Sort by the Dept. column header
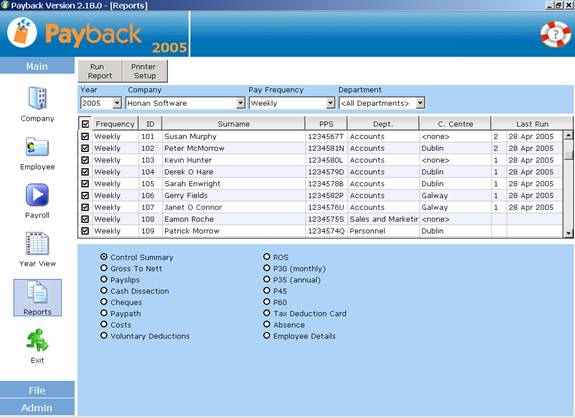 [383, 124]
